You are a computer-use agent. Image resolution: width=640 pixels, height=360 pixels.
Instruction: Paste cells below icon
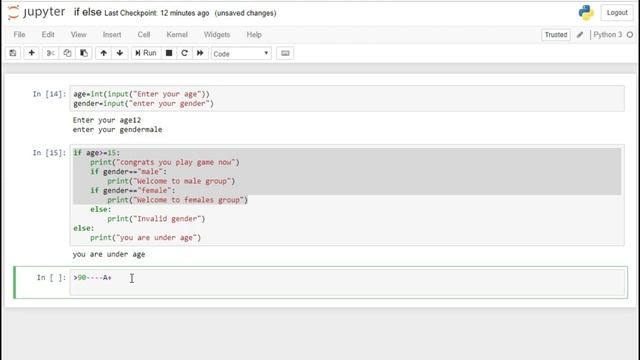tap(84, 53)
